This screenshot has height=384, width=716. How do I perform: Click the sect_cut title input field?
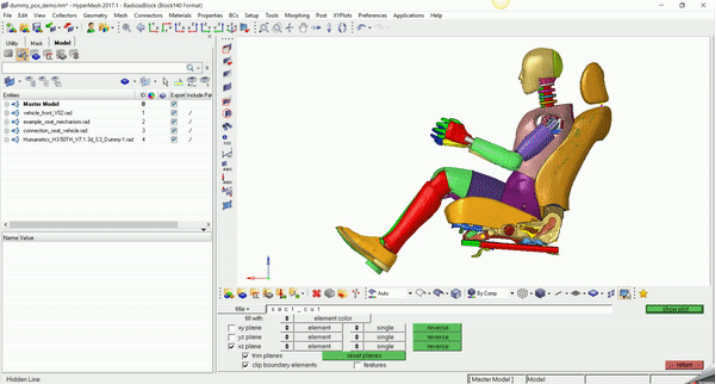439,309
